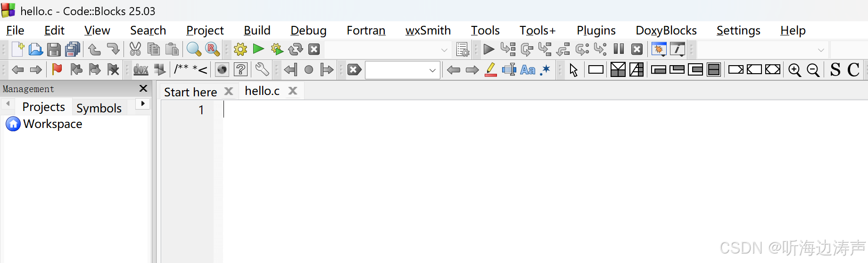Build the project with the yellow gear icon
This screenshot has width=868, height=263.
click(x=240, y=49)
